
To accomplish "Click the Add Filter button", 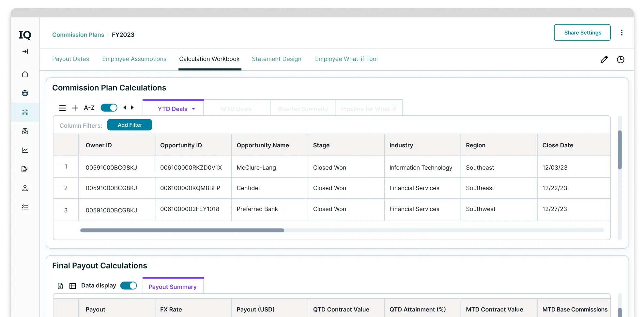I will point(130,125).
